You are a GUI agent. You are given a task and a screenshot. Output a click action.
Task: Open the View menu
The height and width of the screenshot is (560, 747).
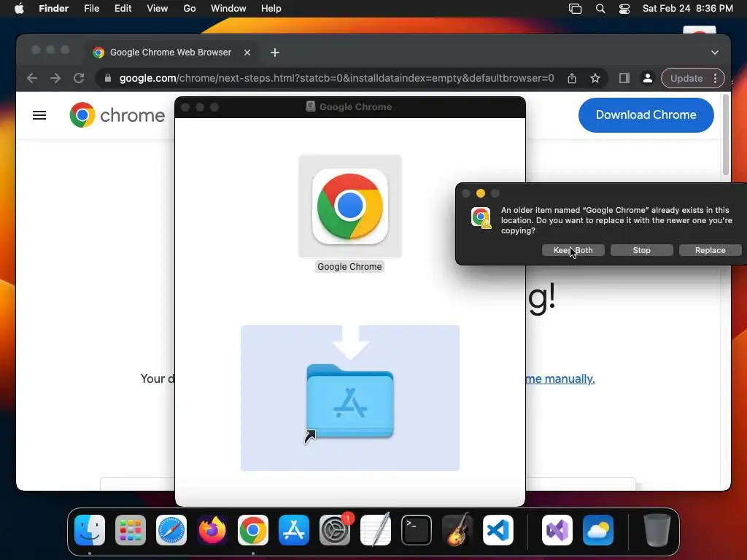(158, 9)
